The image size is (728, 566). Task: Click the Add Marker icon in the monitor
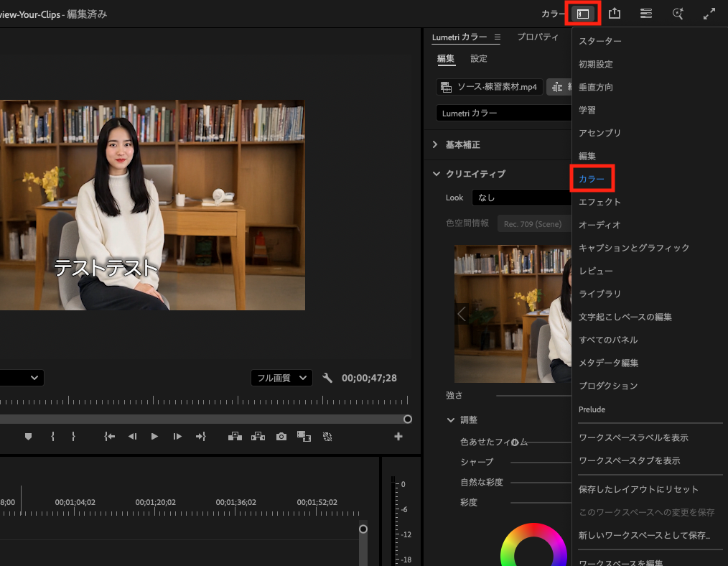(x=29, y=436)
